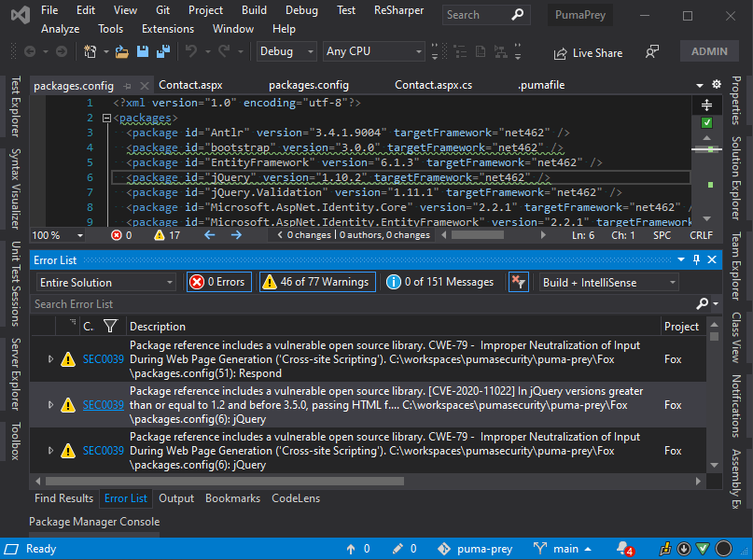Screen dimensions: 753x560
Task: Click the green check status indicator in editor margin
Action: [x=706, y=123]
